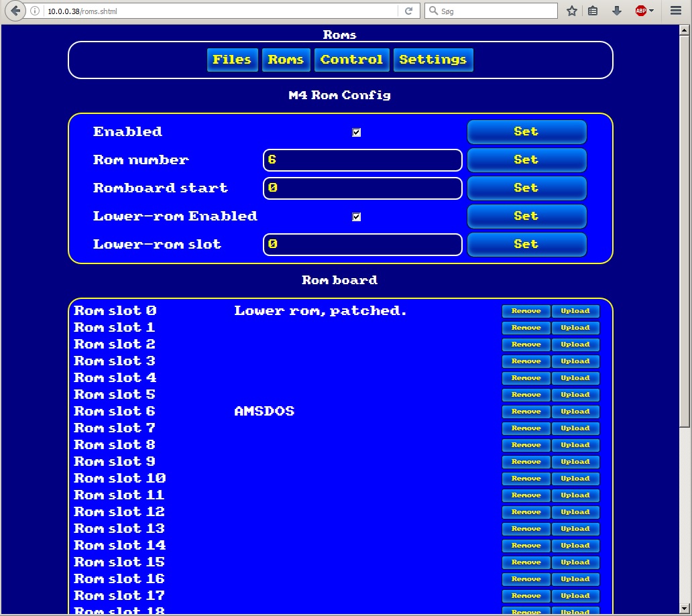This screenshot has width=692, height=616.
Task: Click the Adblock Plus ABP icon
Action: coord(641,11)
